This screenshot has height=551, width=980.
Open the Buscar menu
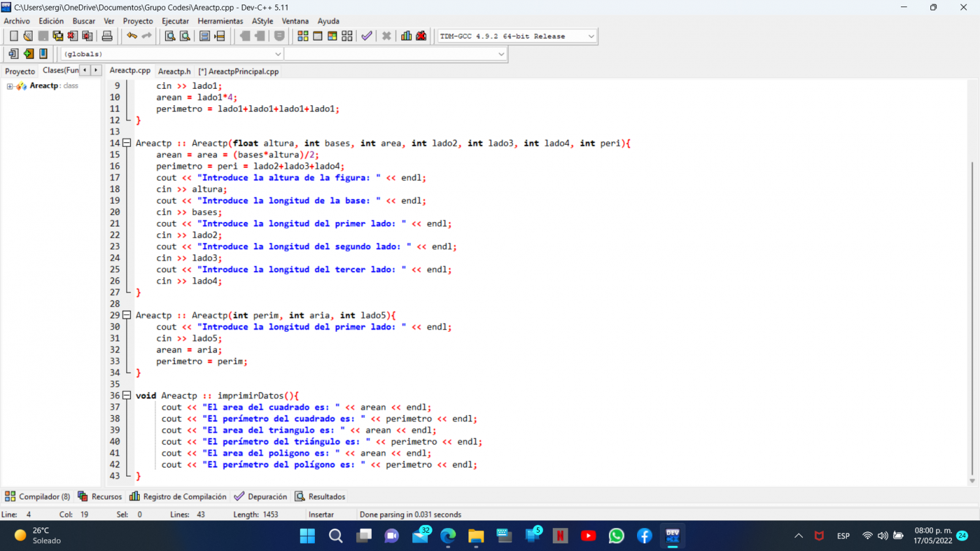pos(84,21)
